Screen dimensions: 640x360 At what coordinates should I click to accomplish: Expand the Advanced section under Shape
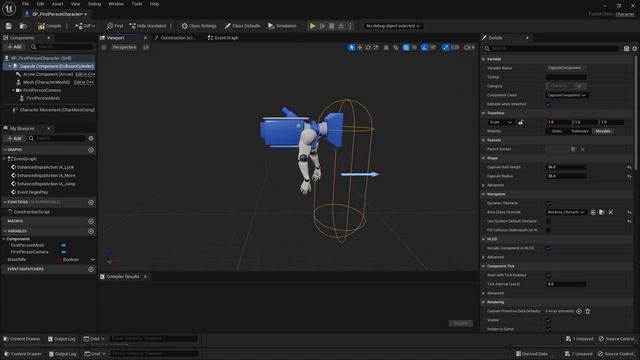pyautogui.click(x=484, y=185)
